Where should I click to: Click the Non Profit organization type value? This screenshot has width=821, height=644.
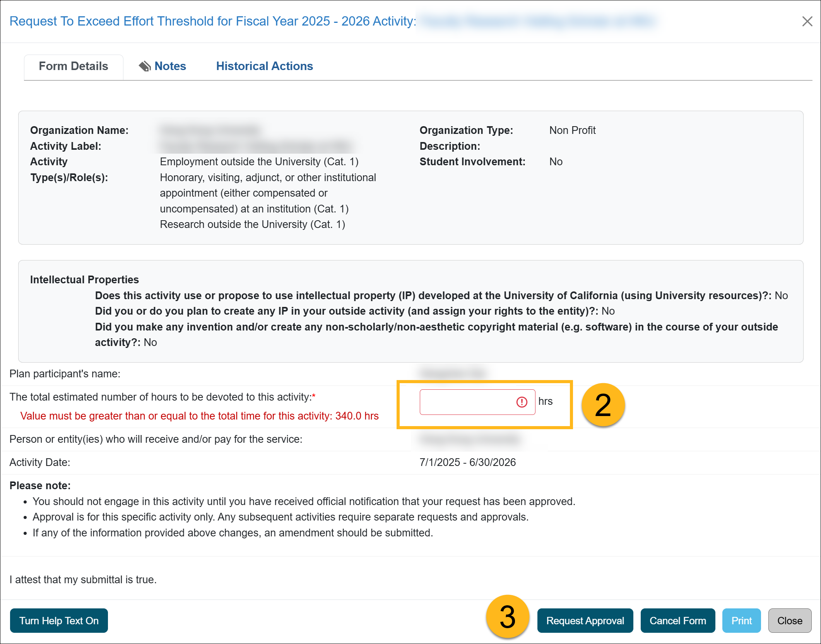click(x=572, y=130)
